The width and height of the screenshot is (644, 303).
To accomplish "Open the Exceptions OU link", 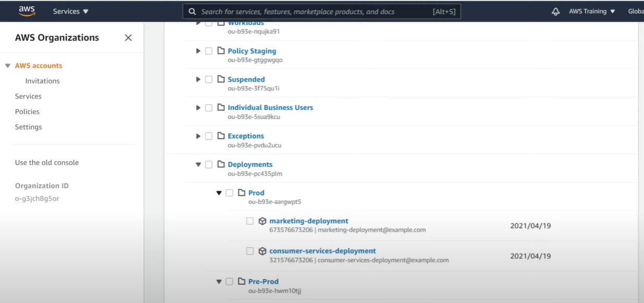I will (246, 136).
